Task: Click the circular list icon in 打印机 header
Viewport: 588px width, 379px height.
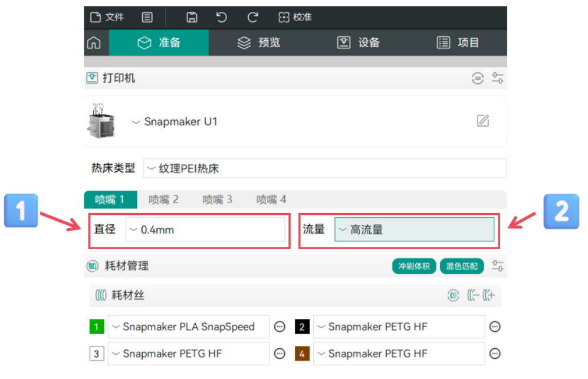Action: [x=477, y=79]
